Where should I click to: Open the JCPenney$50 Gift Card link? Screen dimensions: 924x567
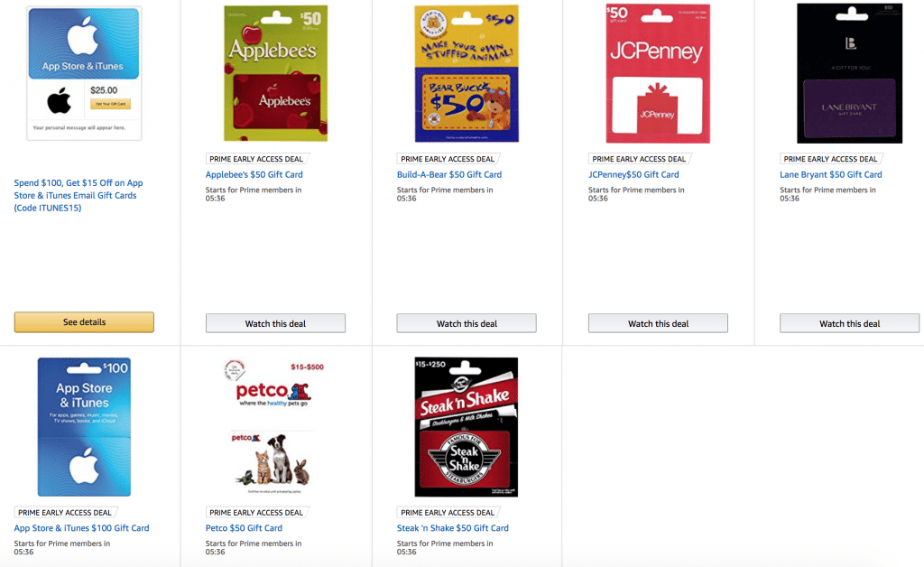pyautogui.click(x=633, y=174)
